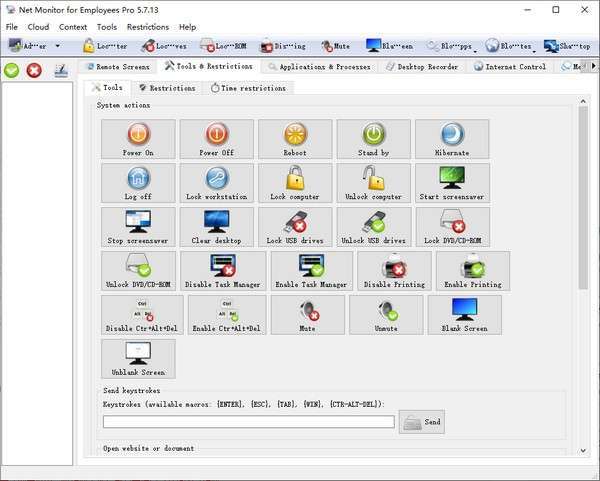Click the Send keystrokes button
The height and width of the screenshot is (481, 600).
pos(422,422)
